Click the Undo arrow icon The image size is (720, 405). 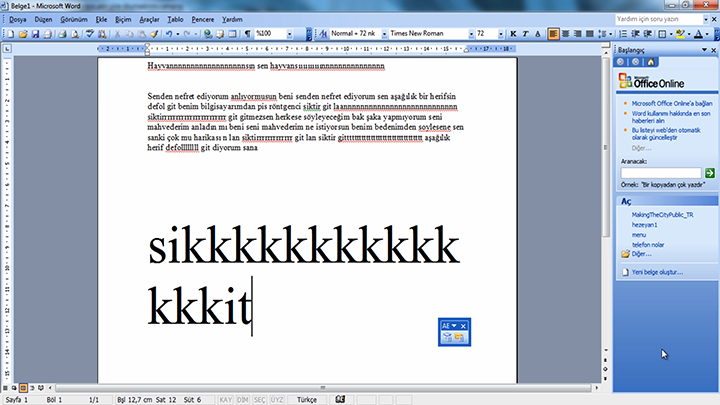click(168, 33)
